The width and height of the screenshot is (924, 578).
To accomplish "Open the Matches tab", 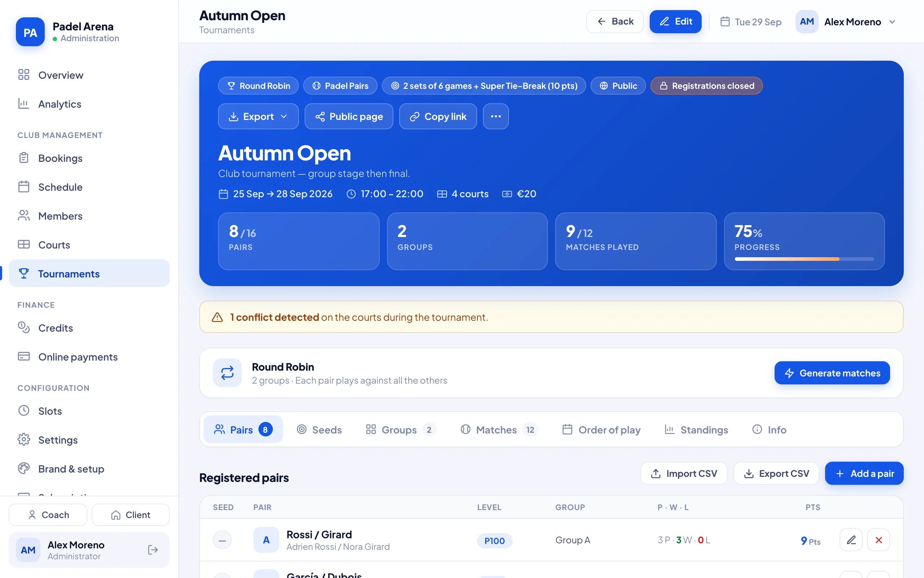I will tap(500, 430).
